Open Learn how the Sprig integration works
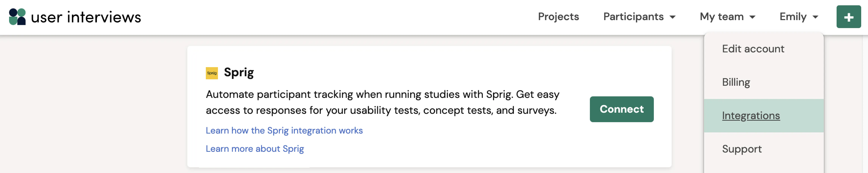Viewport: 868px width, 173px height. click(x=284, y=131)
